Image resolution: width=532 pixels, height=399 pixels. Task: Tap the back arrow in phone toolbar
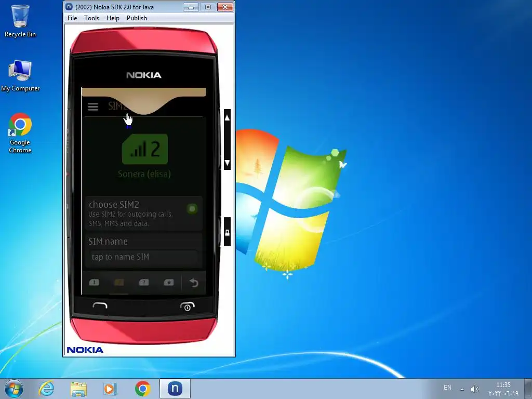pos(194,283)
